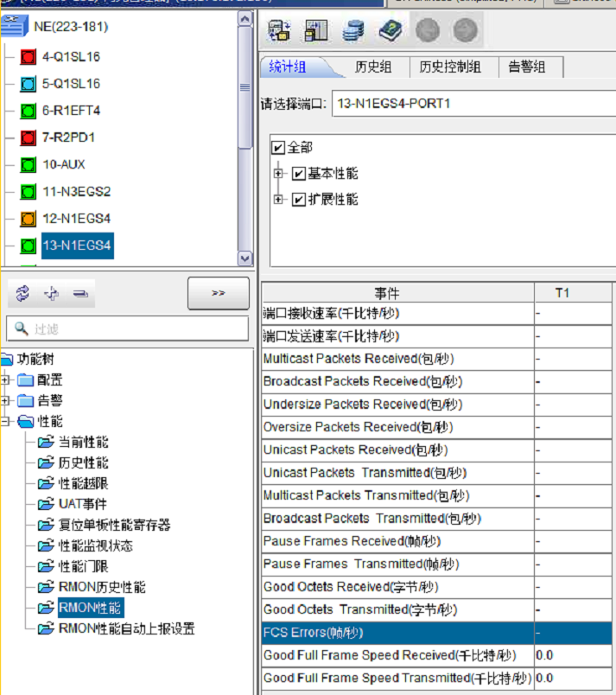Click the 事件 column header

tap(397, 292)
